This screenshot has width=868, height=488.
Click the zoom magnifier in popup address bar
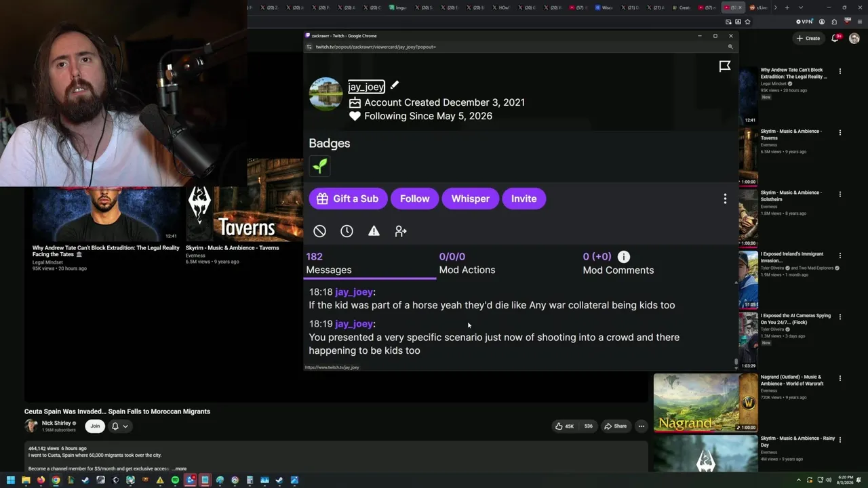pyautogui.click(x=730, y=47)
